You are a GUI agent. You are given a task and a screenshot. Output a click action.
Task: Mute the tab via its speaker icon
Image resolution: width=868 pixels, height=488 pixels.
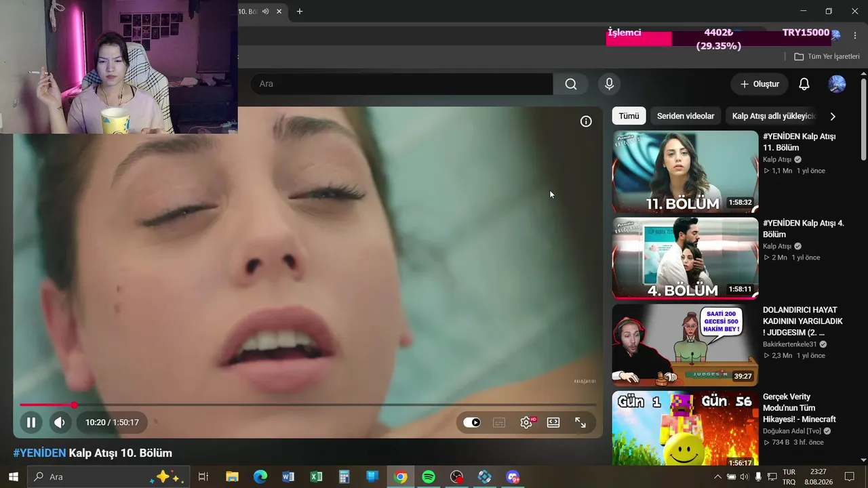[265, 12]
